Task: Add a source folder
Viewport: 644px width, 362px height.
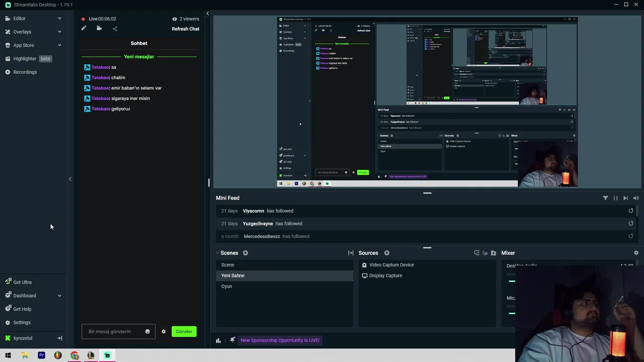Action: (x=494, y=253)
